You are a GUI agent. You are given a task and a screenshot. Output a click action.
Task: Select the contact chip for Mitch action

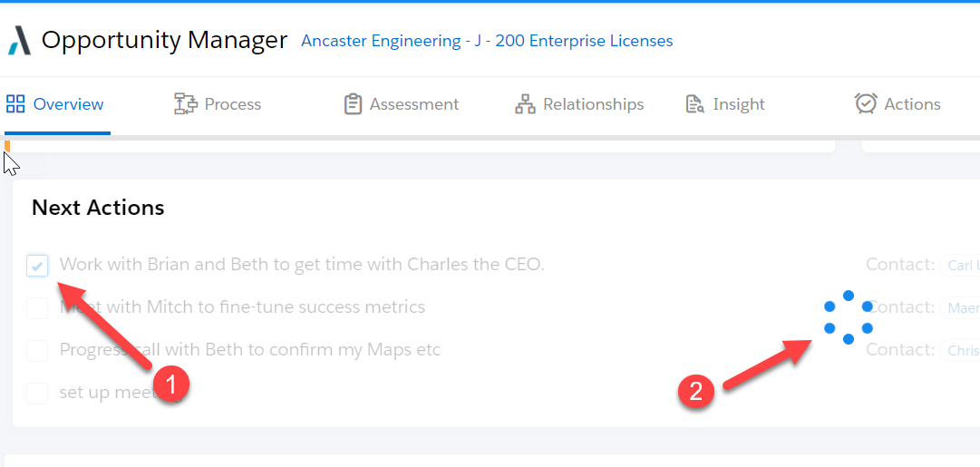962,308
